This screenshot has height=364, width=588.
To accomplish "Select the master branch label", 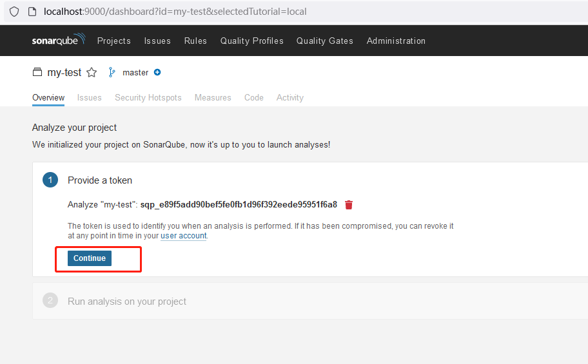I will click(135, 73).
